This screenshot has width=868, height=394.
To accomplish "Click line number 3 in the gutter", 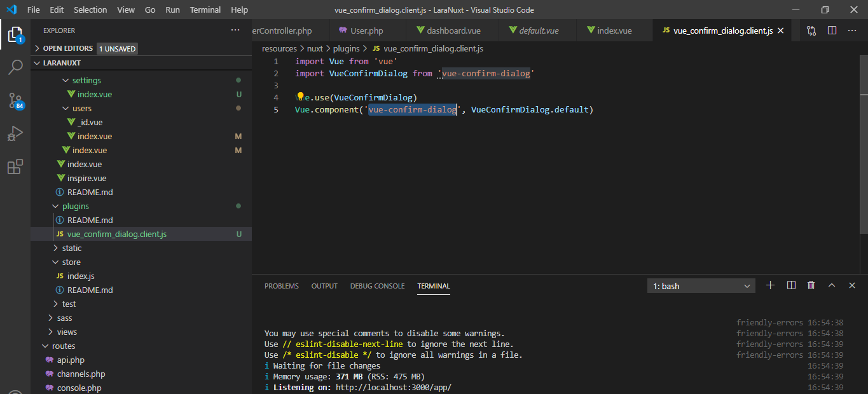I will (x=275, y=85).
